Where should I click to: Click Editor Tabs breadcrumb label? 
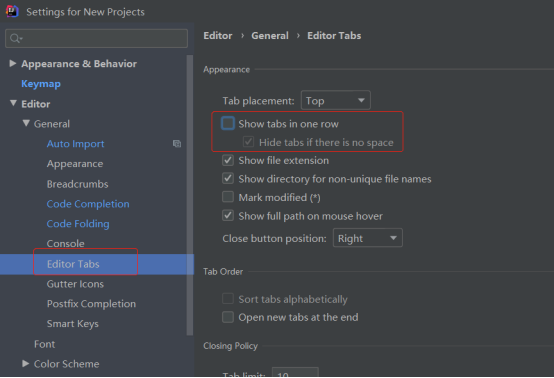tap(334, 36)
